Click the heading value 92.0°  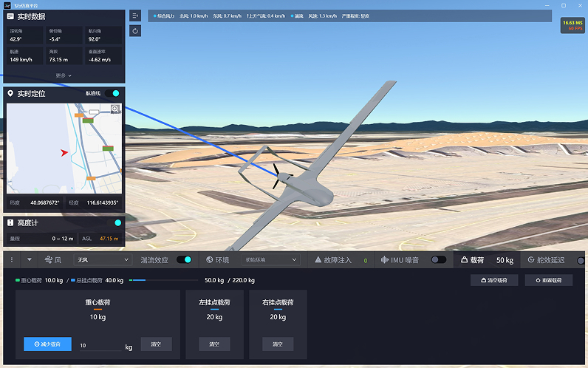click(x=94, y=39)
